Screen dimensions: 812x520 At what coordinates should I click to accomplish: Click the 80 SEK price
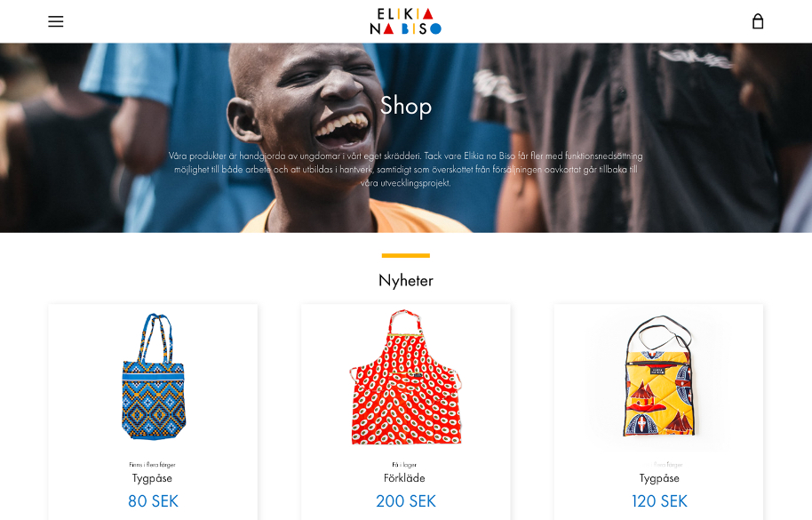tap(153, 500)
